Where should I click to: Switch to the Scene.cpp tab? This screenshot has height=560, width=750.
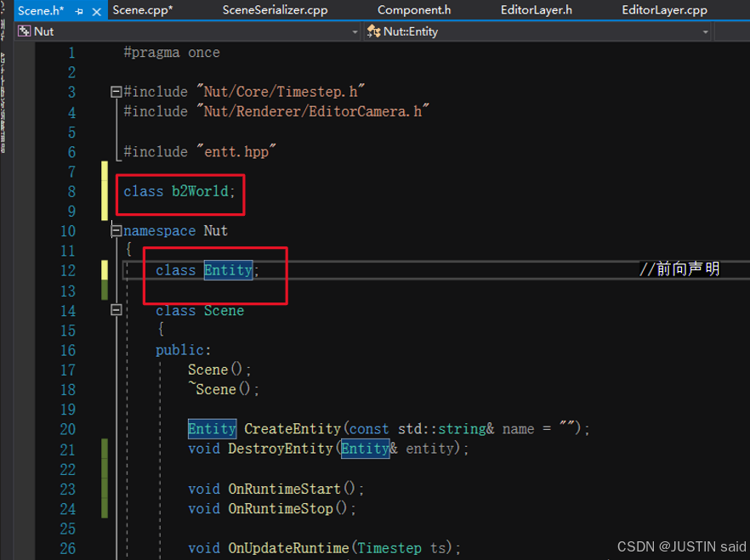pos(142,10)
